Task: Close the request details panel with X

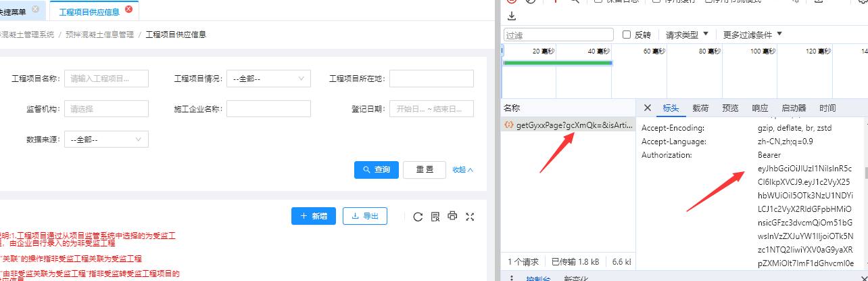Action: click(648, 108)
